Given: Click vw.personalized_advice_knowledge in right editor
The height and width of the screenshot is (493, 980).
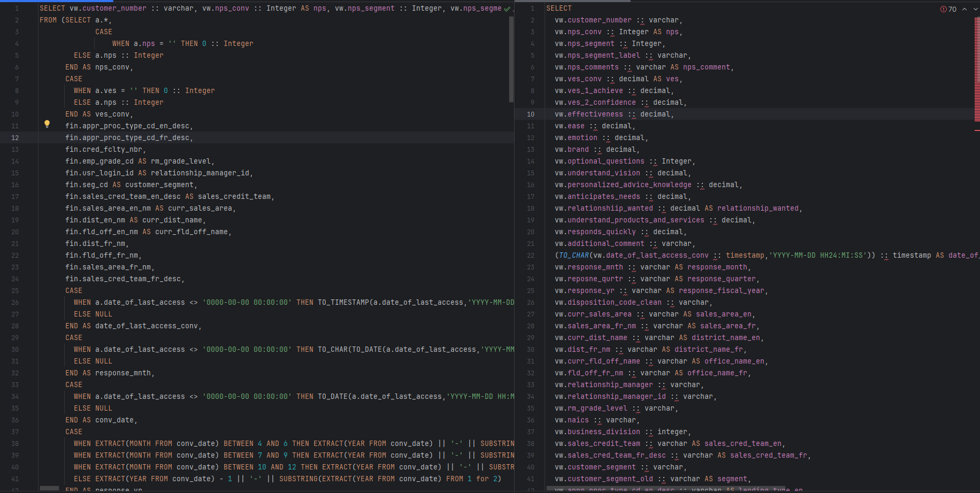Looking at the screenshot, I should click(623, 185).
